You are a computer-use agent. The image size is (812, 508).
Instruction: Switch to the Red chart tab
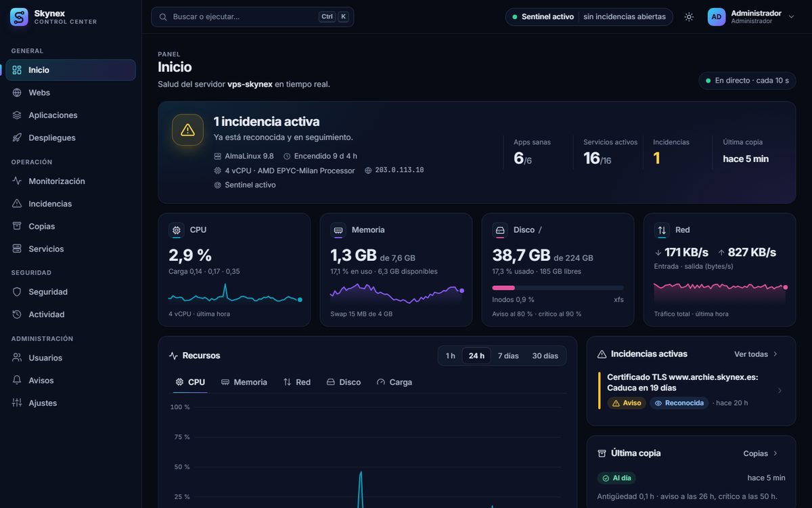tap(297, 382)
